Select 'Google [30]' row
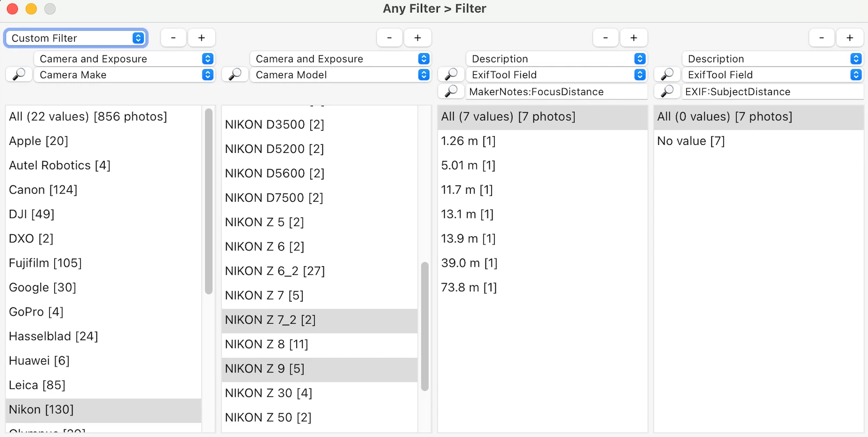This screenshot has width=868, height=437. coord(104,287)
